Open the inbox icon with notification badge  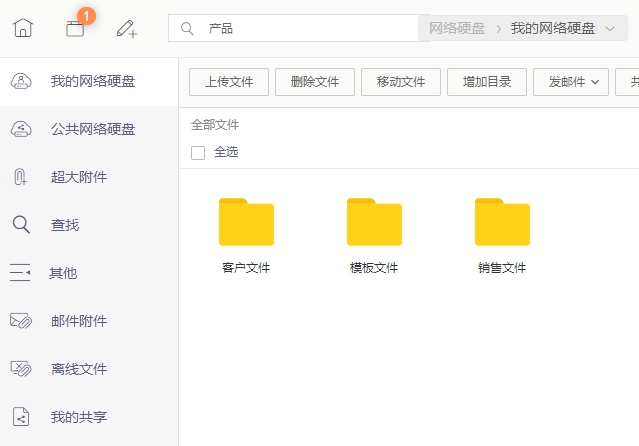(x=75, y=28)
